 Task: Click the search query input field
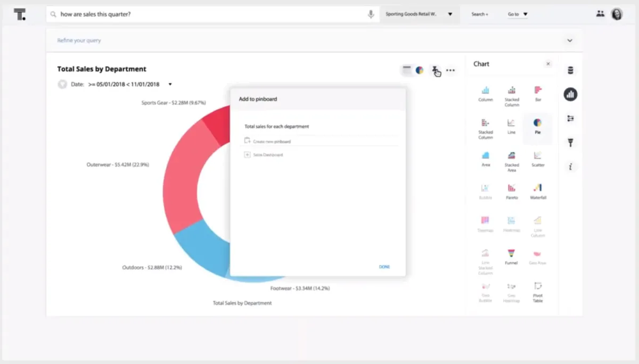(212, 14)
